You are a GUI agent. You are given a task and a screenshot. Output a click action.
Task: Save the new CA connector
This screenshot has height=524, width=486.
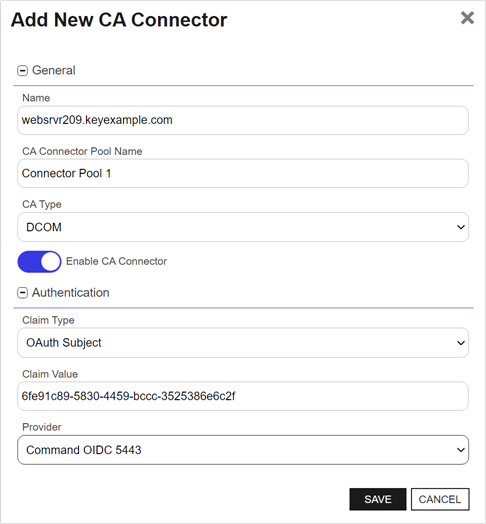378,499
